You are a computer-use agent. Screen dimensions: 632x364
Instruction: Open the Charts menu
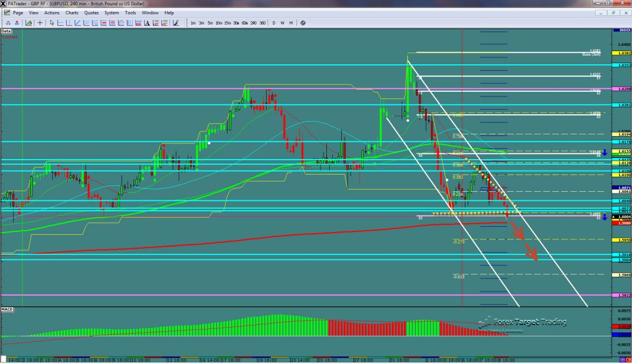point(72,12)
